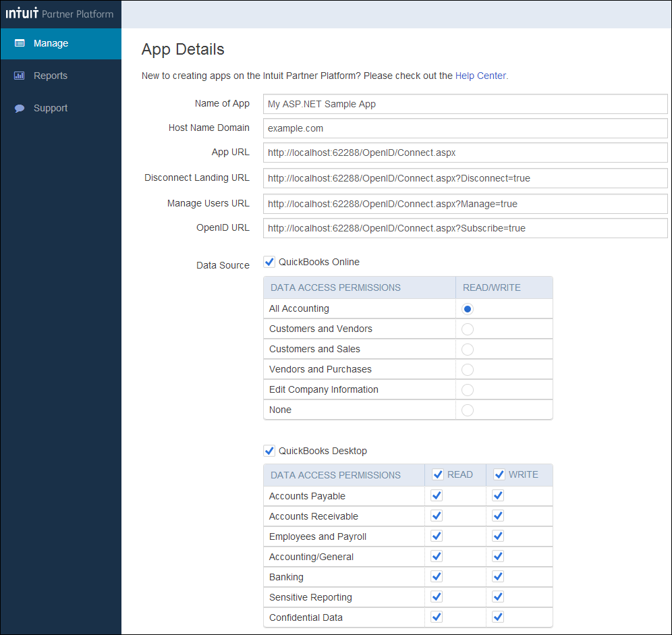
Task: Select the Edit Company Information radio button
Action: (467, 390)
